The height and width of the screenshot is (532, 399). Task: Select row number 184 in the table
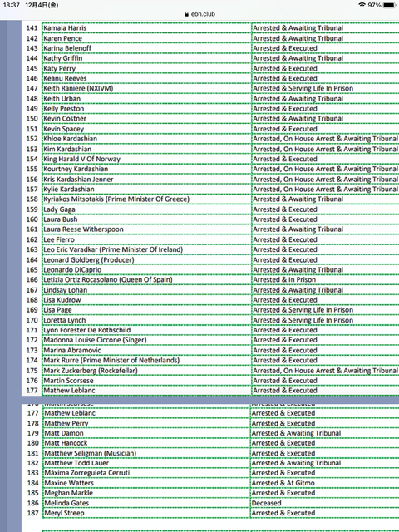pos(33,483)
